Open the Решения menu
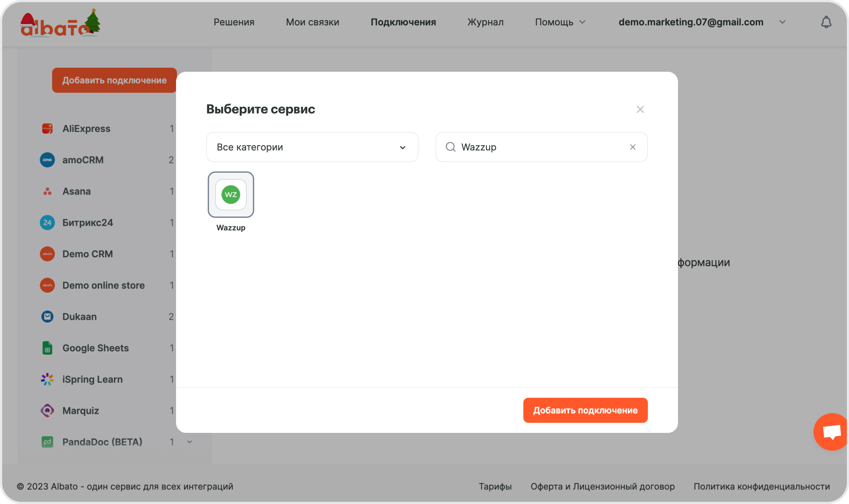 pos(234,22)
